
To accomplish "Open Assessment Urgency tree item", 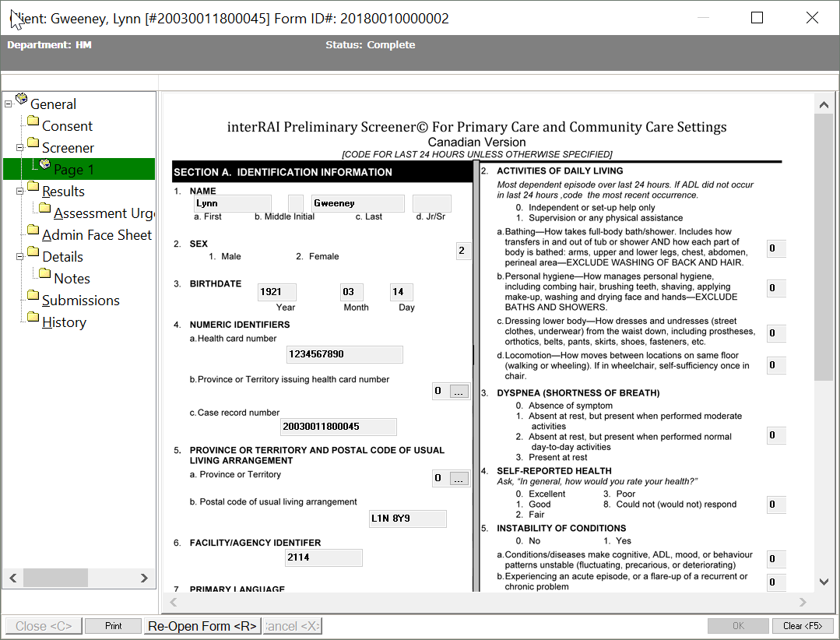I will click(104, 213).
